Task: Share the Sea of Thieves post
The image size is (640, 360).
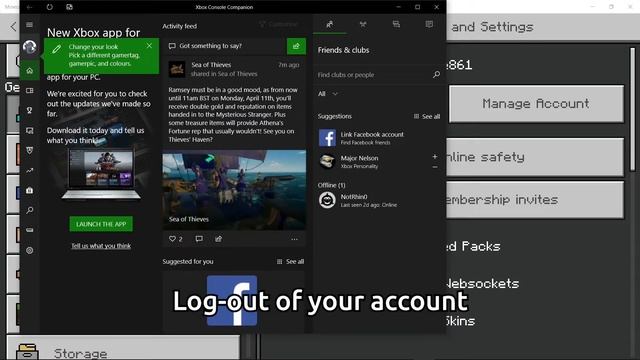Action: pos(218,239)
